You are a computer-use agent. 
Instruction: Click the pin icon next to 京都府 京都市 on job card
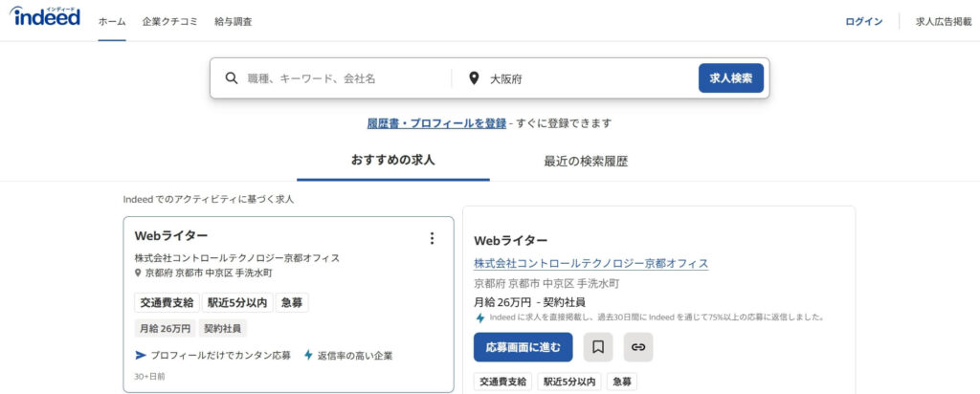click(138, 273)
